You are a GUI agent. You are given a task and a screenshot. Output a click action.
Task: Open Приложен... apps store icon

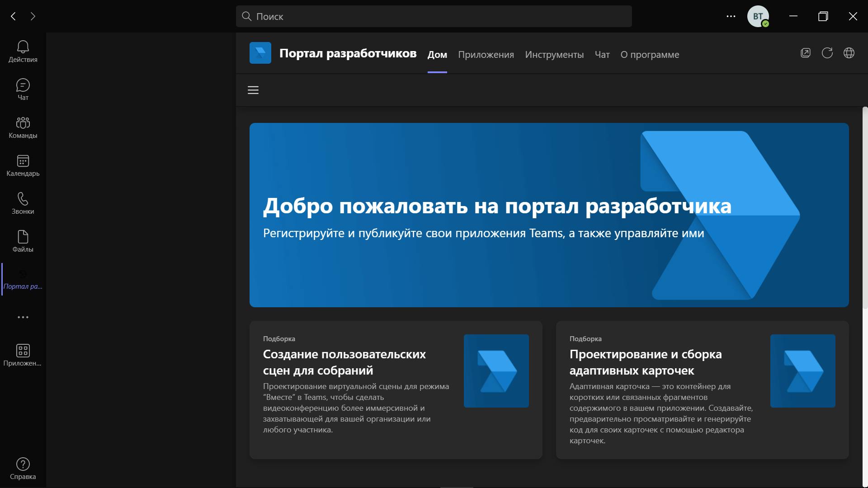(23, 355)
